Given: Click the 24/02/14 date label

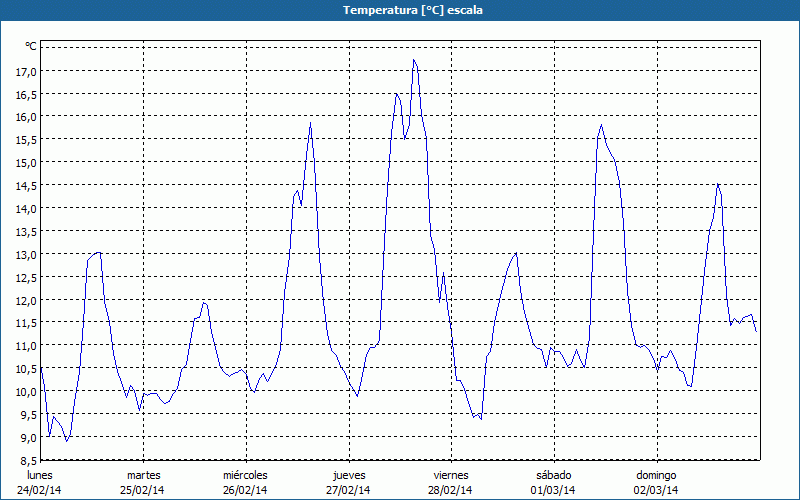Looking at the screenshot, I should pos(40,490).
